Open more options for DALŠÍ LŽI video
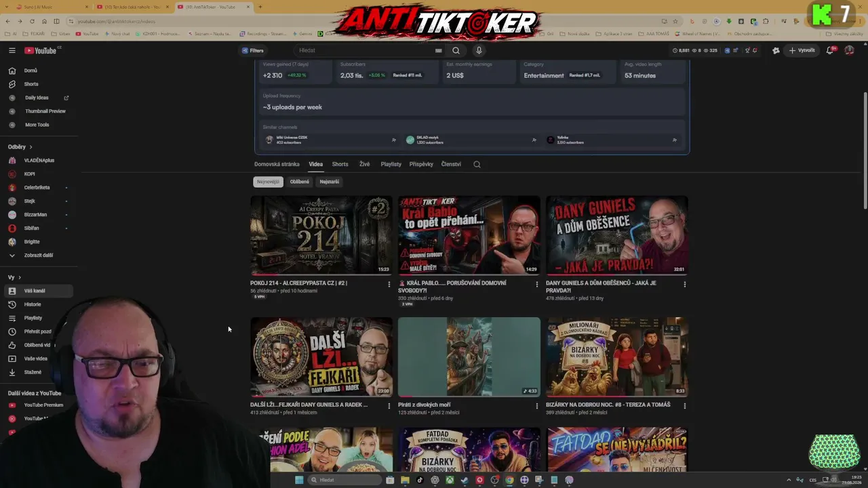The height and width of the screenshot is (488, 868). (x=389, y=406)
